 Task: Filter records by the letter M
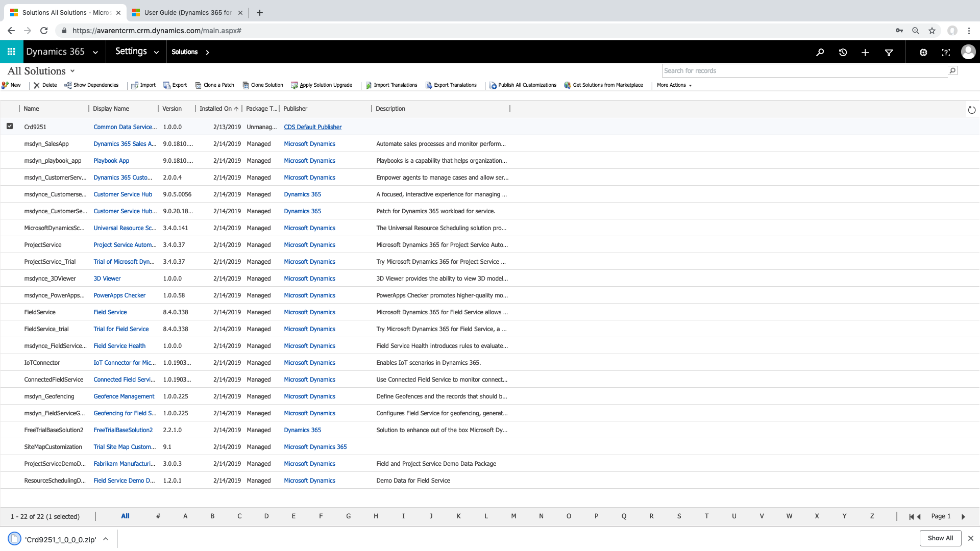click(513, 516)
